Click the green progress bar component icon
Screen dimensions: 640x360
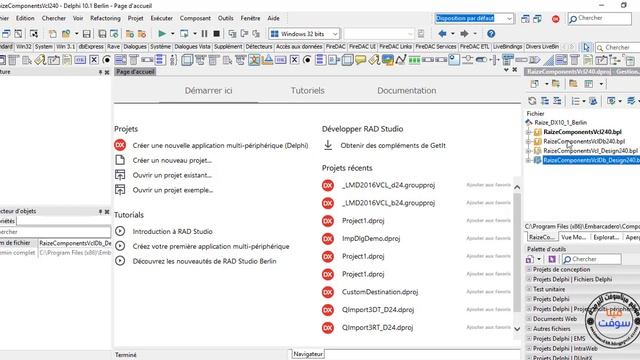tap(414, 60)
